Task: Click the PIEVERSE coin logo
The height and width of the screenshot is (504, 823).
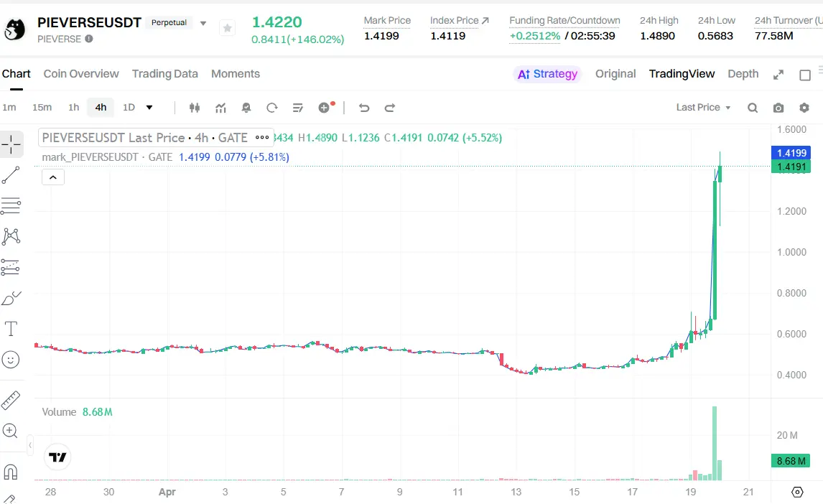Action: tap(14, 29)
